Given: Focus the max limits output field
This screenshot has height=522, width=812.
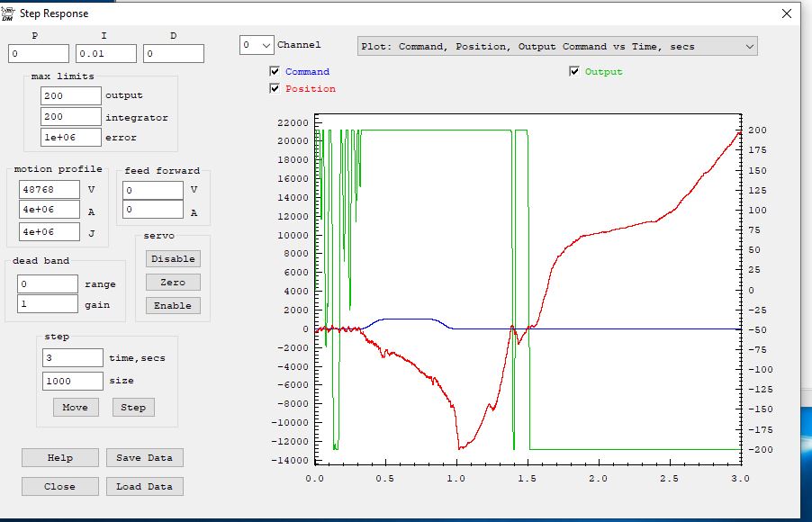Looking at the screenshot, I should point(71,95).
